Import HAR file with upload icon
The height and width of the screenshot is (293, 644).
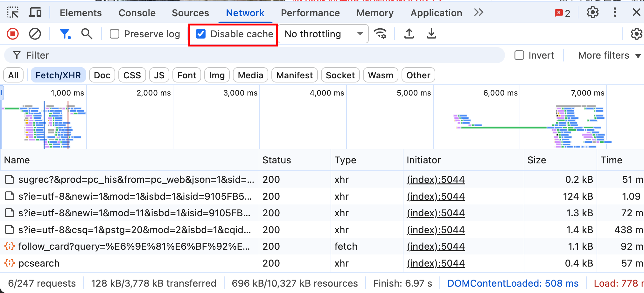pos(409,34)
